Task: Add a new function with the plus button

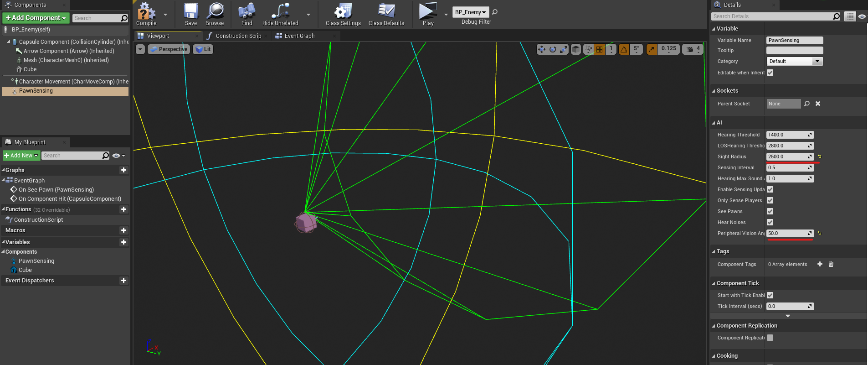Action: coord(123,209)
